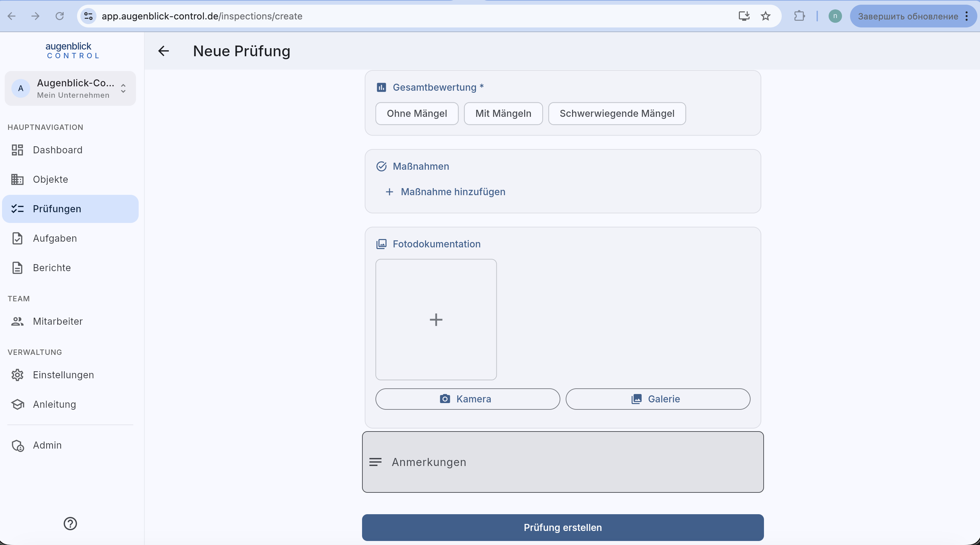The height and width of the screenshot is (545, 980).
Task: Open the browser three-dot menu
Action: 967,16
